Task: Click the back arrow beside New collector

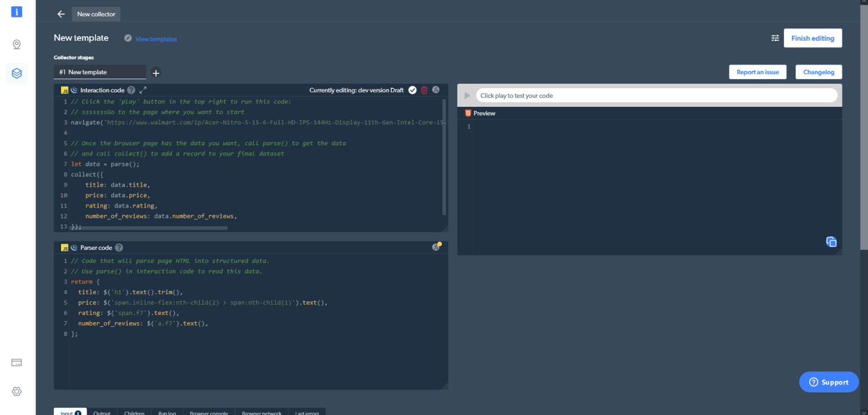Action: click(x=61, y=14)
